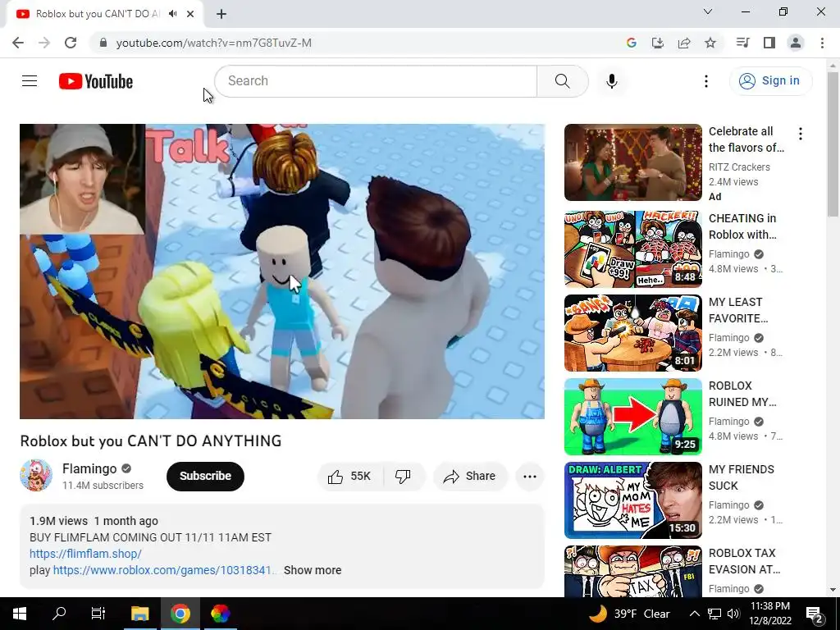Close the Roblox YouTube tab
This screenshot has height=630, width=840.
tap(190, 14)
